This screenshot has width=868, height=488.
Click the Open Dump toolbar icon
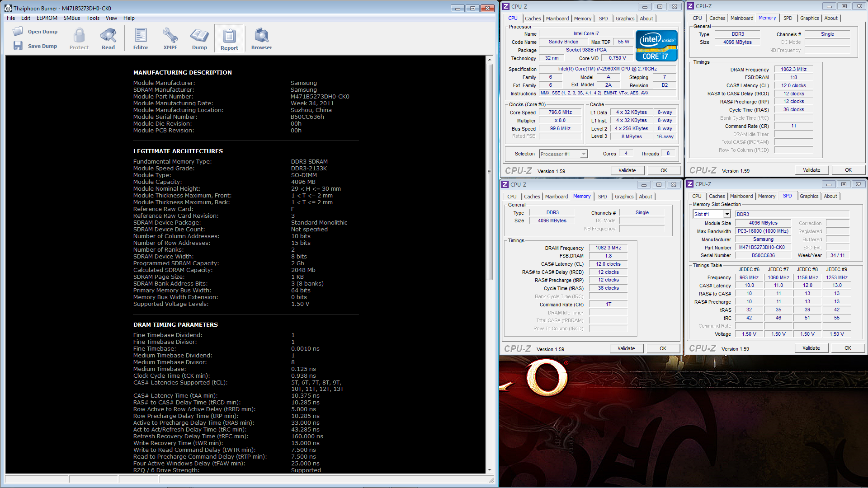pyautogui.click(x=18, y=32)
